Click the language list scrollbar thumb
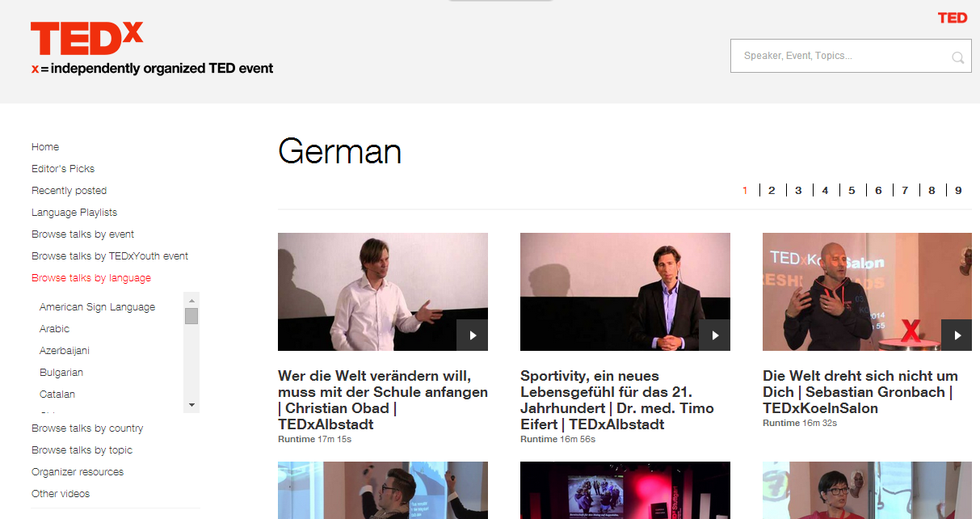The height and width of the screenshot is (519, 980). click(191, 315)
